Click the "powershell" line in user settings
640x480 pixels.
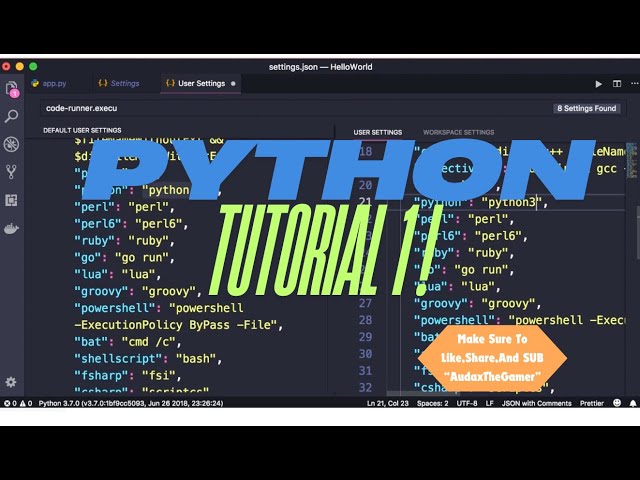point(519,320)
